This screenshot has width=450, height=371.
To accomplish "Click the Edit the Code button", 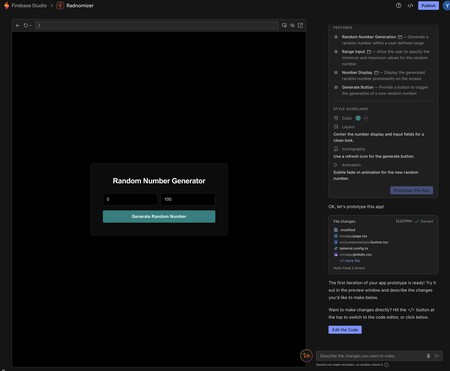I will pyautogui.click(x=345, y=330).
